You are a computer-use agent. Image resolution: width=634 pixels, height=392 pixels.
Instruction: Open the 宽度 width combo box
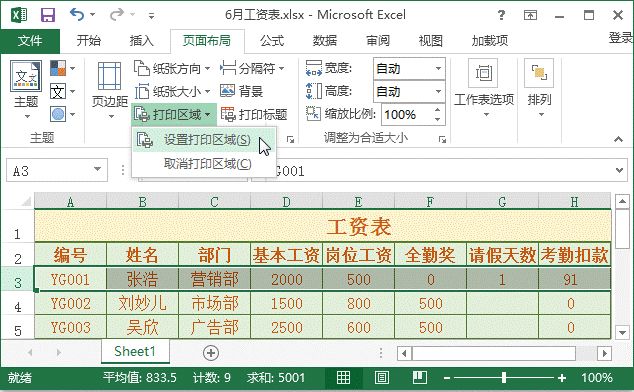point(409,68)
